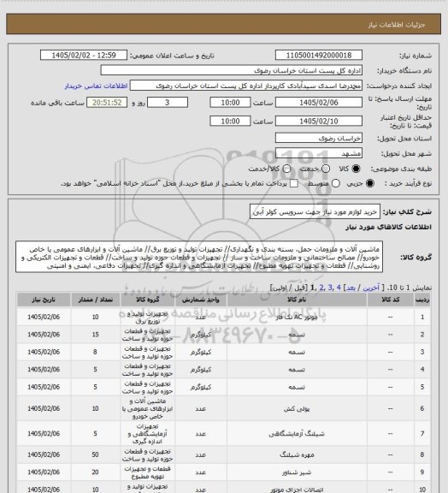448x493 pixels.
Task: Select the جزیی purchase type radio
Action: point(370,183)
